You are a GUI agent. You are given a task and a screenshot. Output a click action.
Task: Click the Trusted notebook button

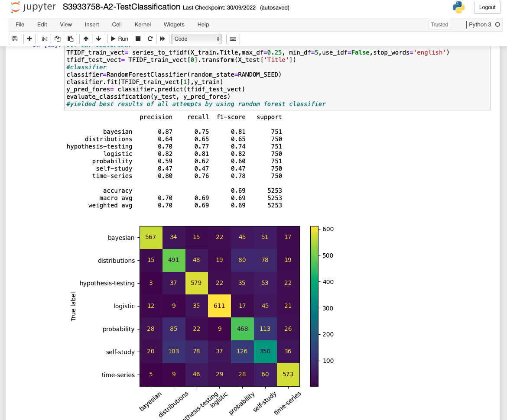coord(439,25)
